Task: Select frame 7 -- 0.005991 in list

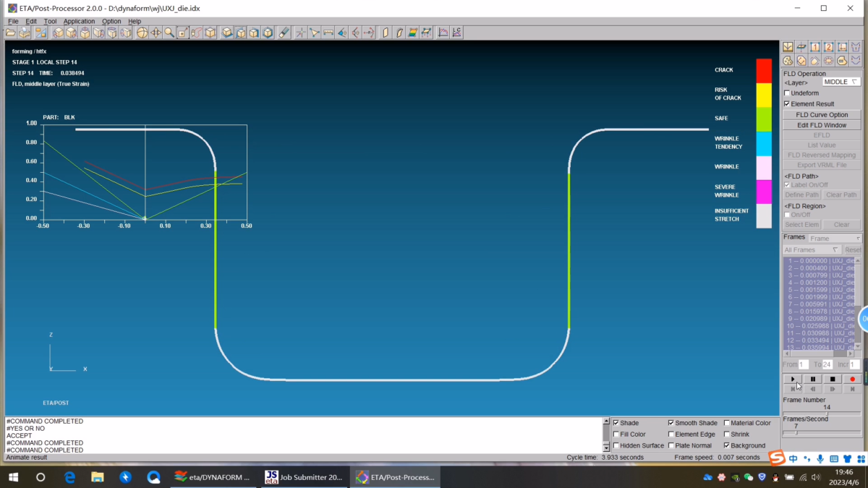Action: pos(820,304)
